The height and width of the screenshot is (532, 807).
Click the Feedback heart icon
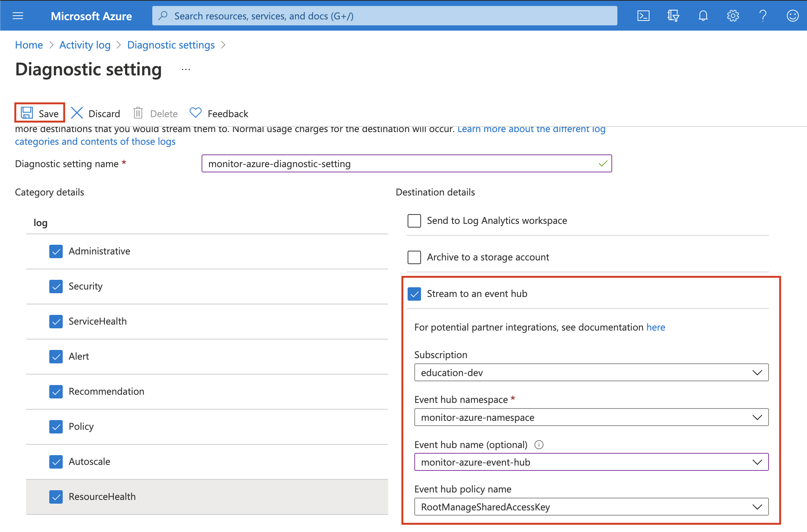pos(196,113)
